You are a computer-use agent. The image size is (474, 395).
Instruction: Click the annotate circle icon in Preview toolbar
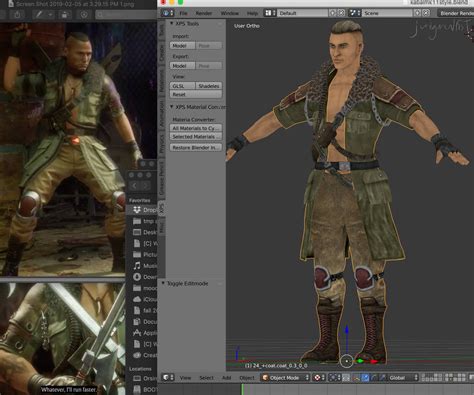(x=84, y=15)
